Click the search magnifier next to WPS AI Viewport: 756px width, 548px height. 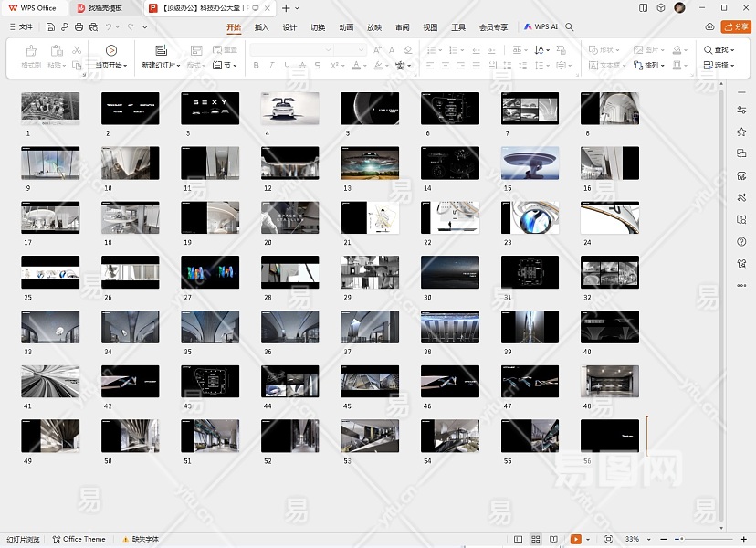click(570, 27)
